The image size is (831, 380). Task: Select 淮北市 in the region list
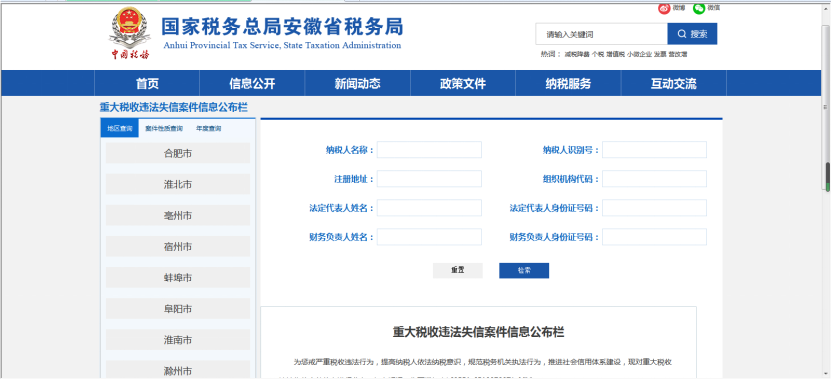coord(178,184)
